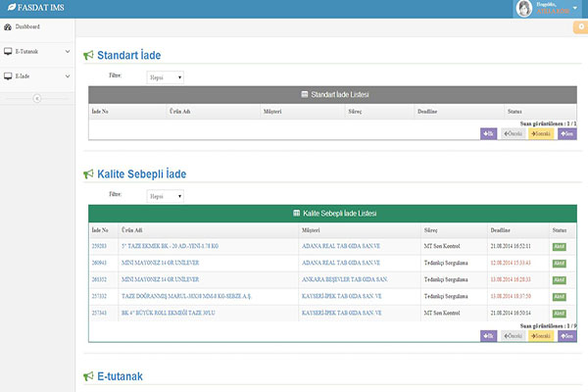Open the Standart İade filter dropdown

[x=165, y=77]
